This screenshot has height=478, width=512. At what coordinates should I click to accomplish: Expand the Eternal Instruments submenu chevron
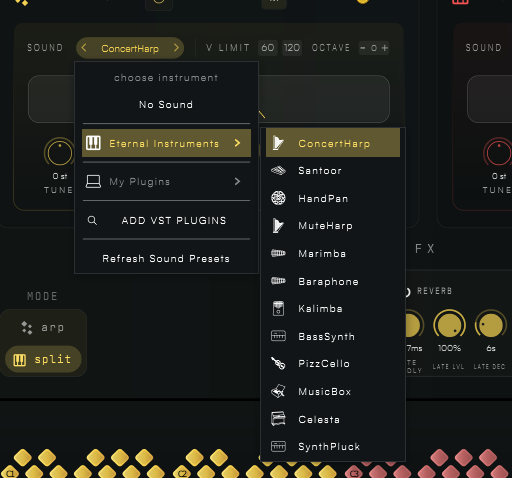pos(237,143)
